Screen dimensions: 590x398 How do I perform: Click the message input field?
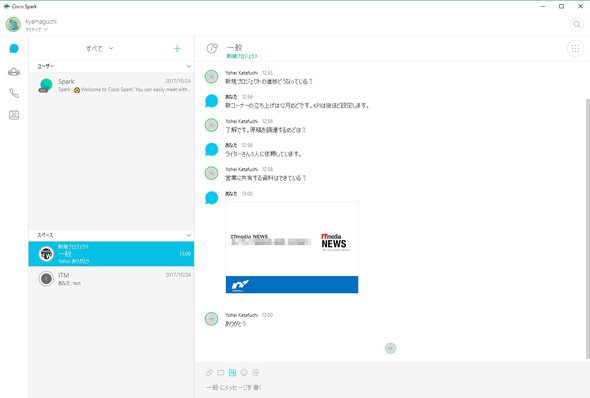point(391,387)
